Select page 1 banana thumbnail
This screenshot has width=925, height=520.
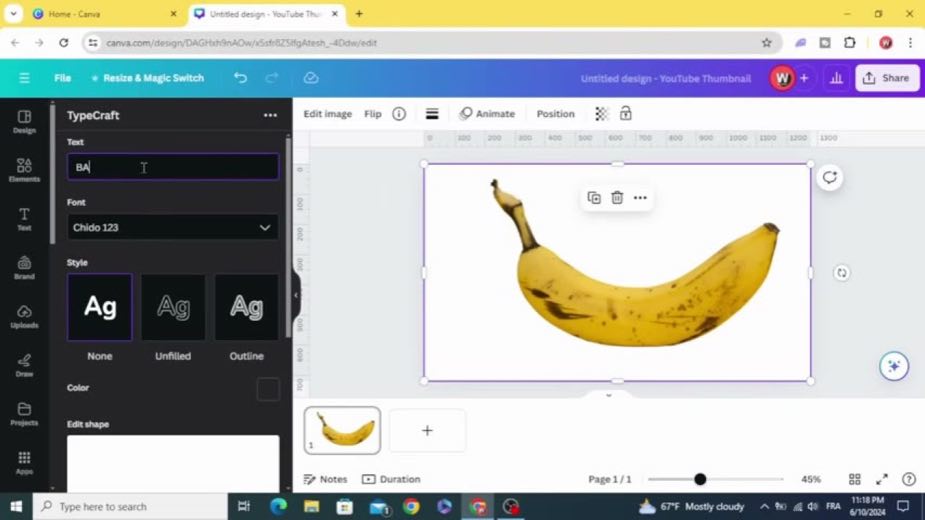(342, 430)
